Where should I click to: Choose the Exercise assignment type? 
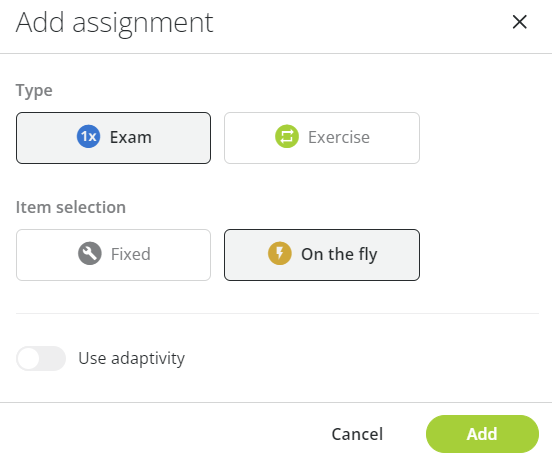click(322, 138)
